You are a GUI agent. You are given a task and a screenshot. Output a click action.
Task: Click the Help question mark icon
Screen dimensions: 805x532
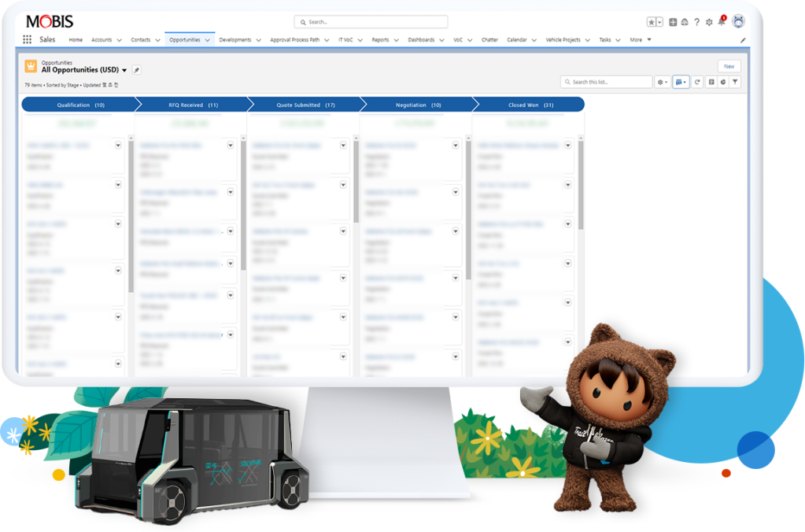(x=696, y=22)
